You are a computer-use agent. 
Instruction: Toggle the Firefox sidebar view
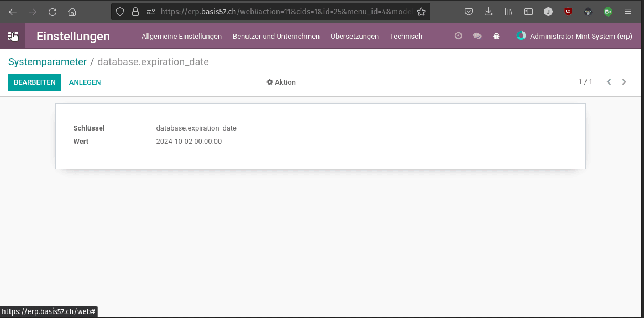click(528, 12)
